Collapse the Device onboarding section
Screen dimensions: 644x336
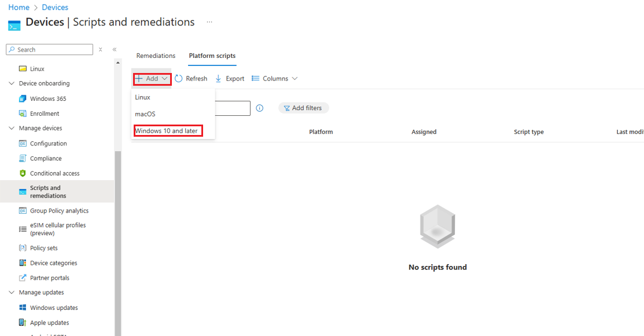tap(12, 83)
